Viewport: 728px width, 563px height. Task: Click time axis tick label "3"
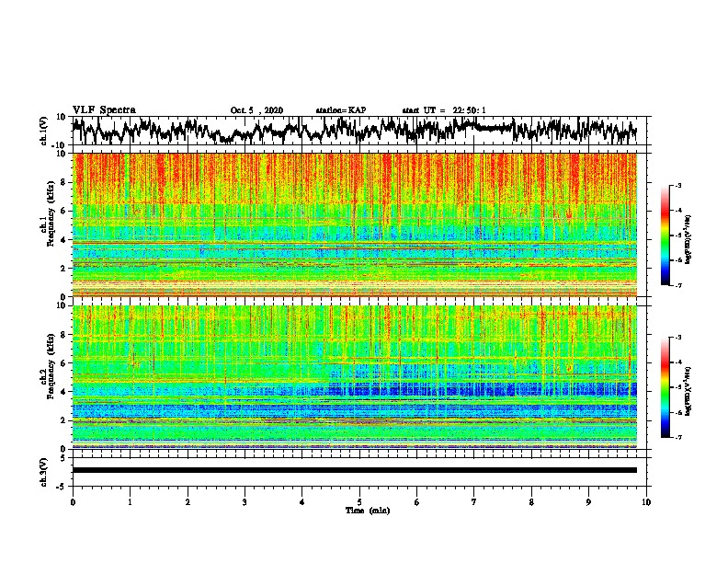pos(245,502)
